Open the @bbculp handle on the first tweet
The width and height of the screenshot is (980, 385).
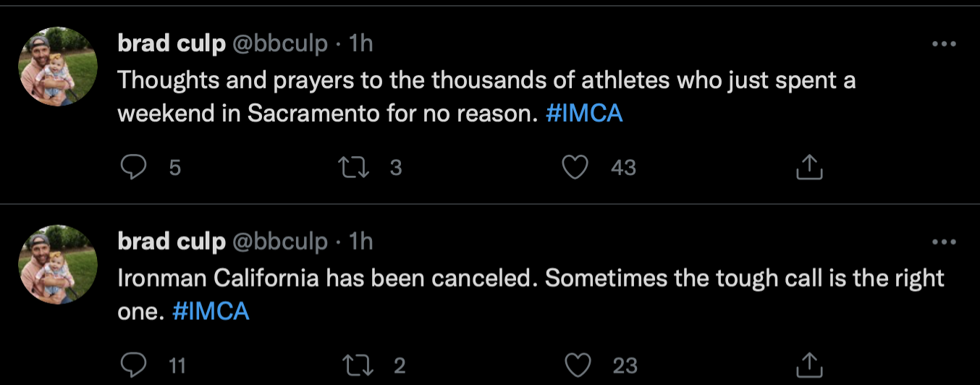(x=279, y=44)
